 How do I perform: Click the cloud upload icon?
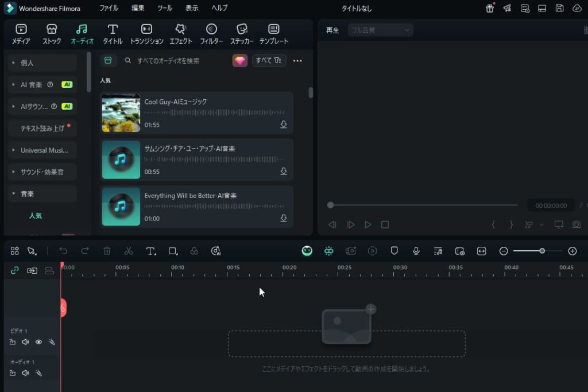click(577, 8)
